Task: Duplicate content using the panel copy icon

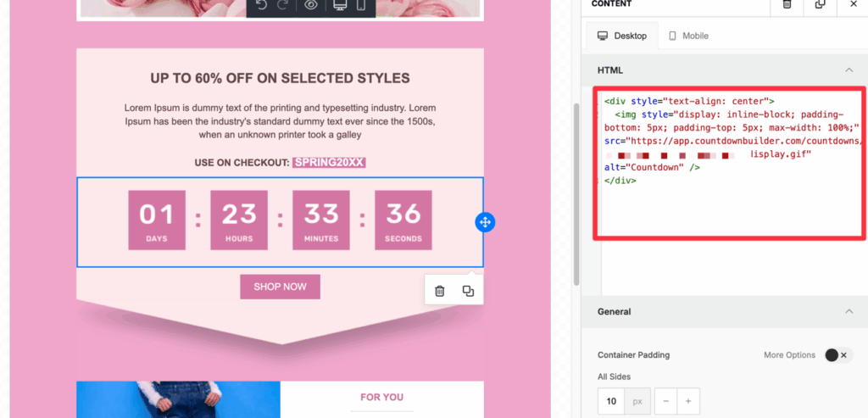Action: (820, 4)
